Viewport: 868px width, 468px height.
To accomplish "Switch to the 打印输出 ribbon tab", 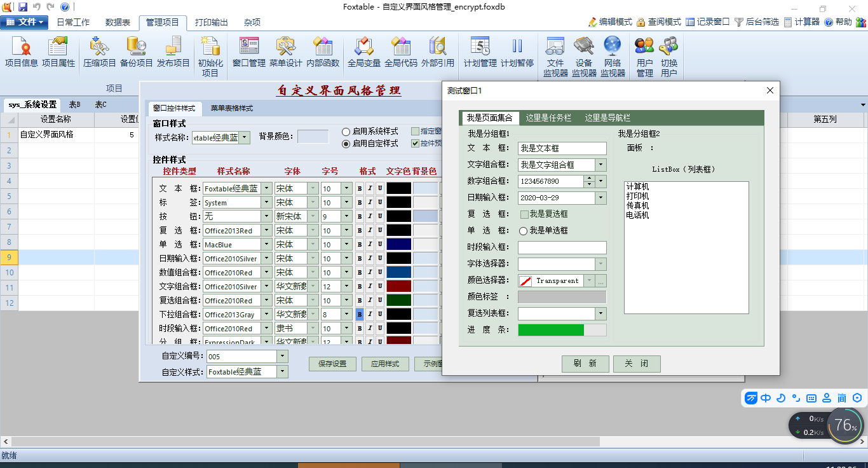I will (x=211, y=22).
